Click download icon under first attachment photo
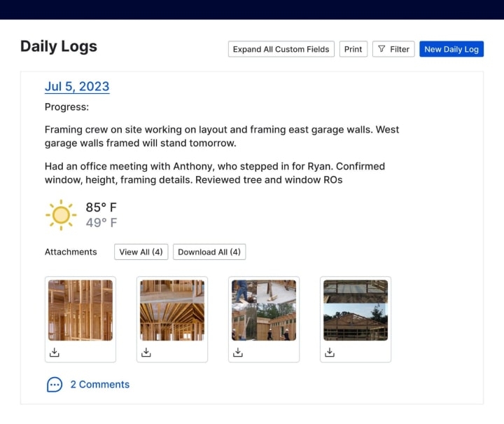 (x=55, y=353)
